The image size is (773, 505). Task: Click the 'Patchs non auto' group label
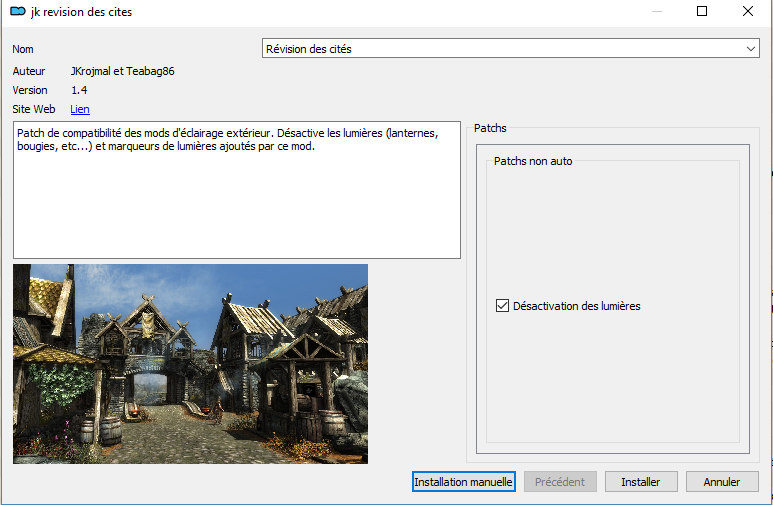pos(533,161)
